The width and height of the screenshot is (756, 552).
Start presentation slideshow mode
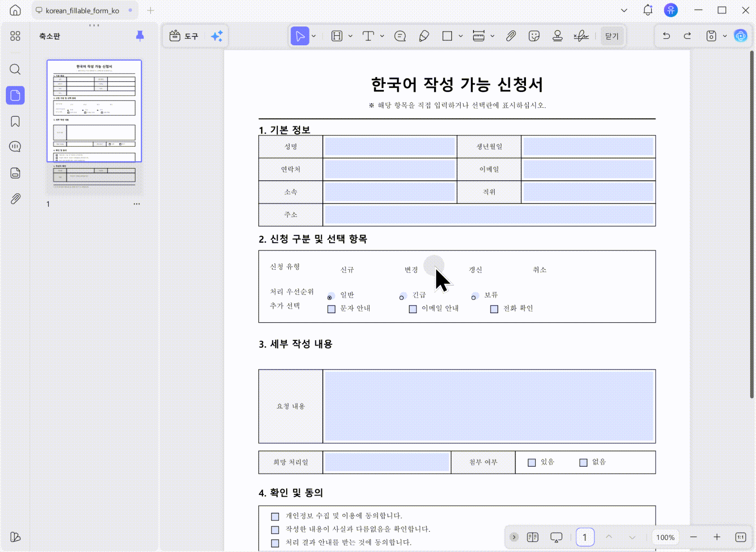pyautogui.click(x=556, y=537)
